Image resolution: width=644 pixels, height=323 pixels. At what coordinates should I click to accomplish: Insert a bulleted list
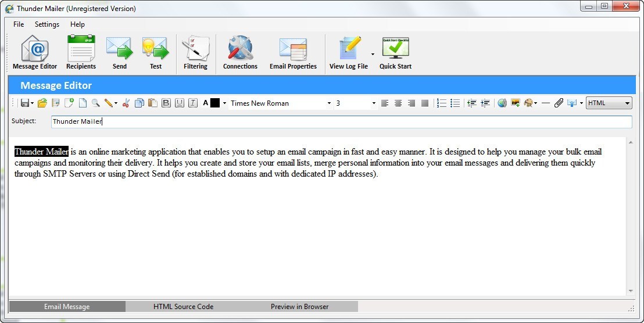(x=455, y=103)
